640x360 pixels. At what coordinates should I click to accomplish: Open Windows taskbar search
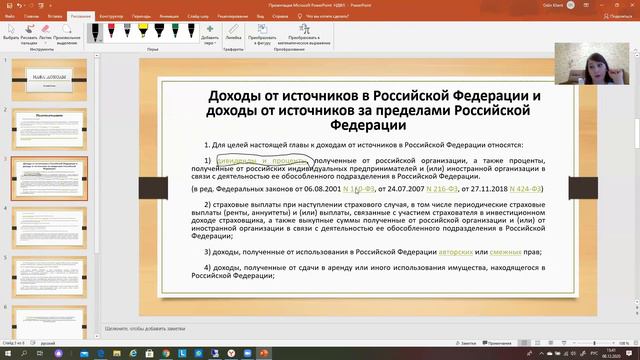(24, 353)
